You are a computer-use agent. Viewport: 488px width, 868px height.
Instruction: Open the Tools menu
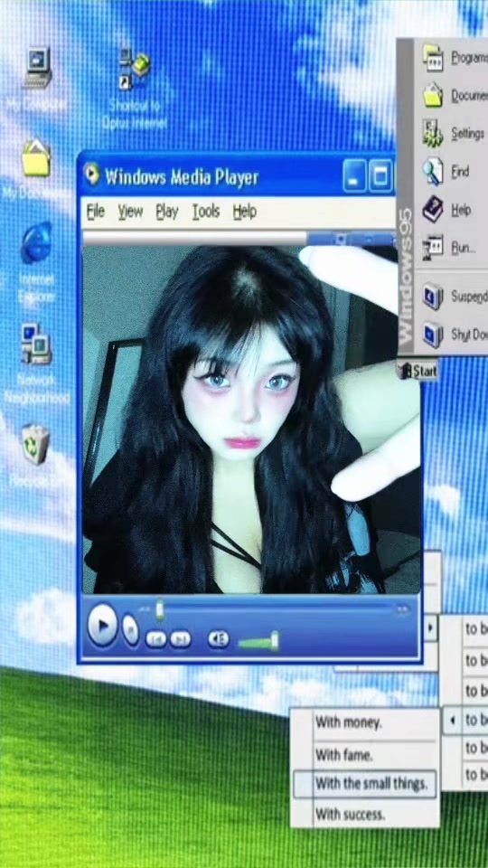coord(206,212)
